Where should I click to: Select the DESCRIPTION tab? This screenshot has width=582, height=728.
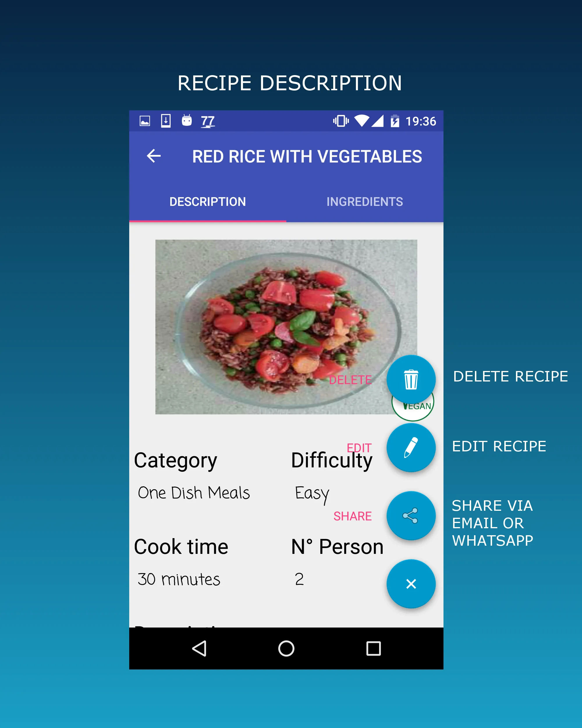[208, 201]
